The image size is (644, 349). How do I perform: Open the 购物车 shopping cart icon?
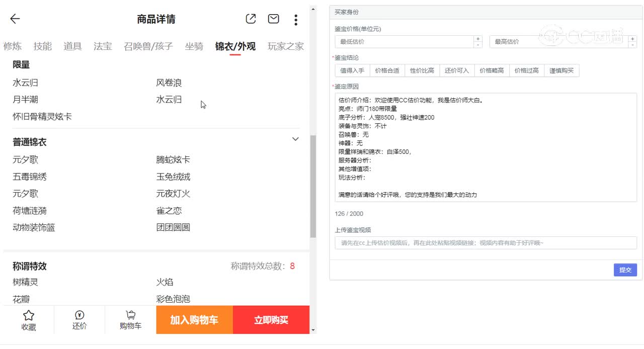pos(130,319)
